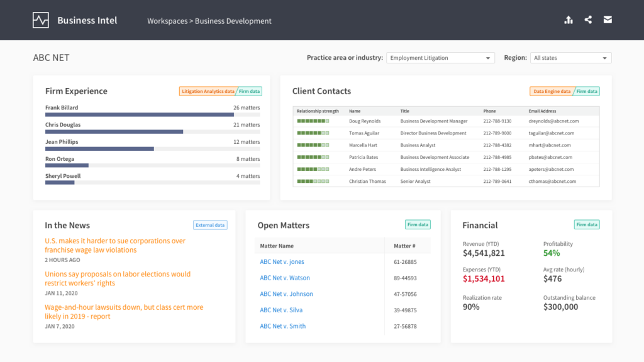
Task: Click Firm data badge in Financial panel
Action: click(x=587, y=225)
